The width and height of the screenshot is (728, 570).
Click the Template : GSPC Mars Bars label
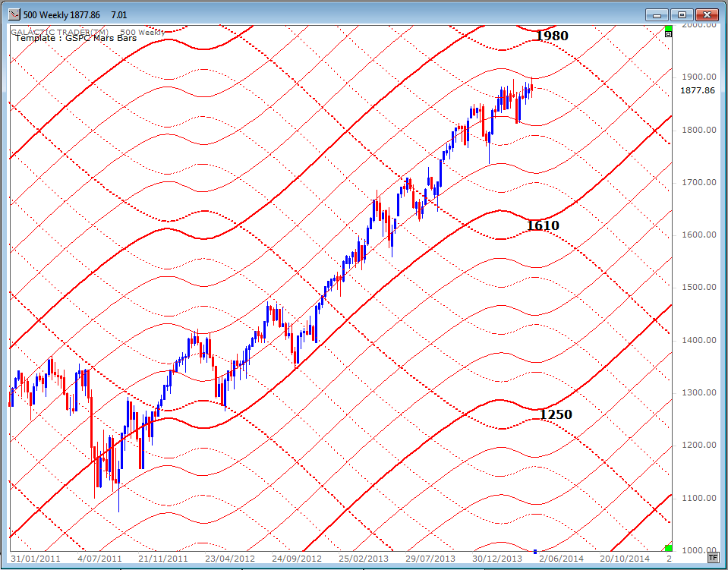76,38
